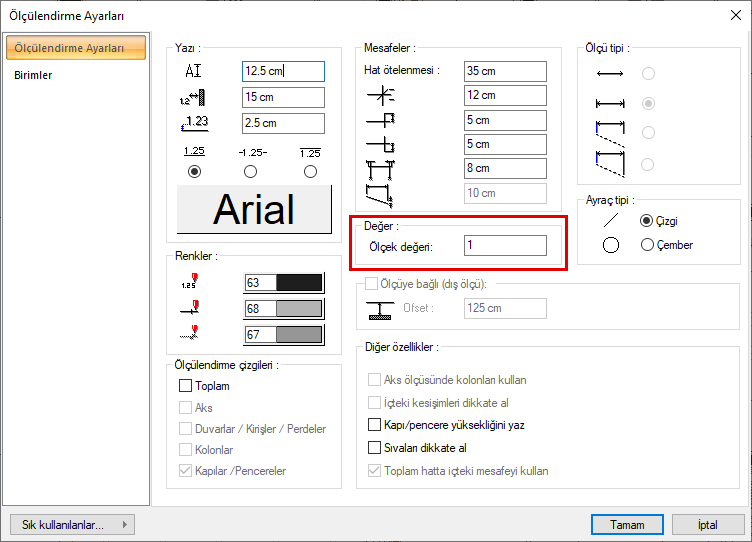
Task: Switch to the Birimler page
Action: tap(34, 75)
